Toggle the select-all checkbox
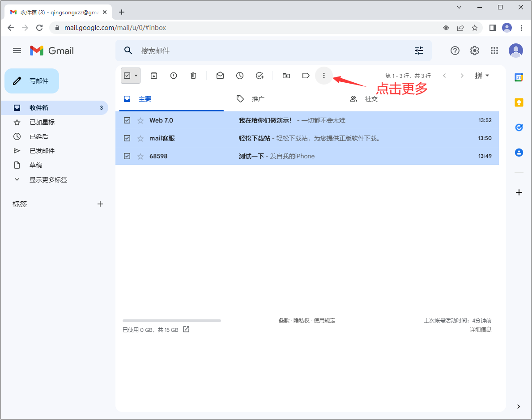The height and width of the screenshot is (420, 532). pyautogui.click(x=127, y=76)
